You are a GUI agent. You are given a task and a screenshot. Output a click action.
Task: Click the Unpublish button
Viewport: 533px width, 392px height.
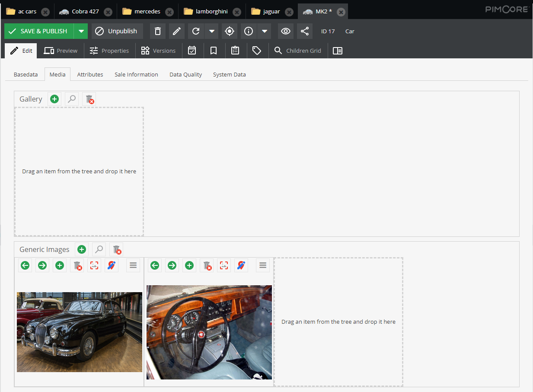[x=117, y=31]
